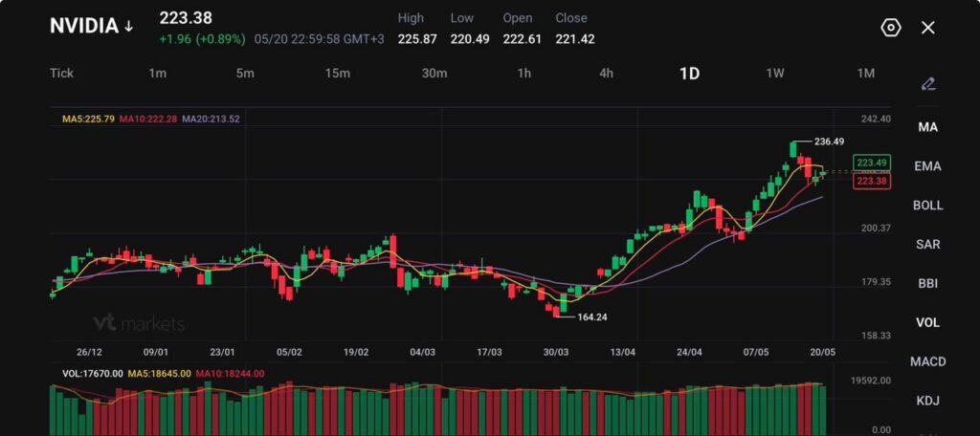Click the Open value 222.61
The width and height of the screenshot is (980, 436).
522,39
